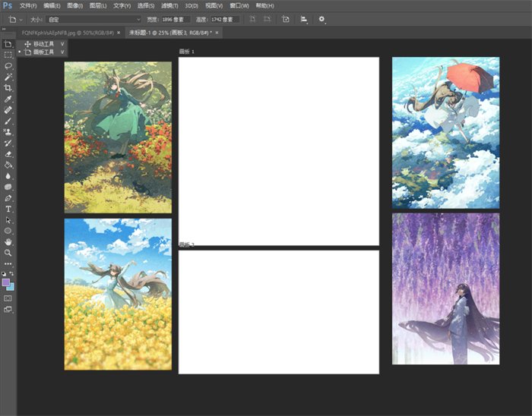This screenshot has width=532, height=416.
Task: Activate the Crop tool
Action: point(8,88)
